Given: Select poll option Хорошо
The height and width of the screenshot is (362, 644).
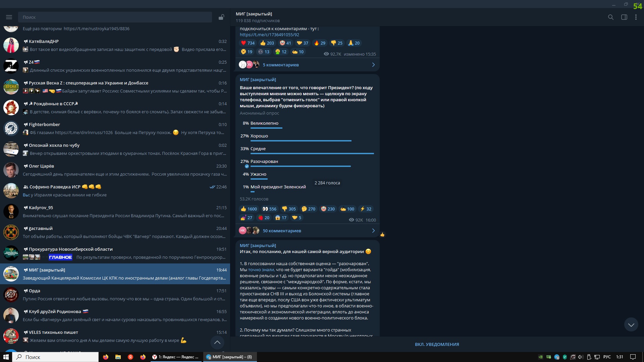Looking at the screenshot, I should click(x=307, y=137).
